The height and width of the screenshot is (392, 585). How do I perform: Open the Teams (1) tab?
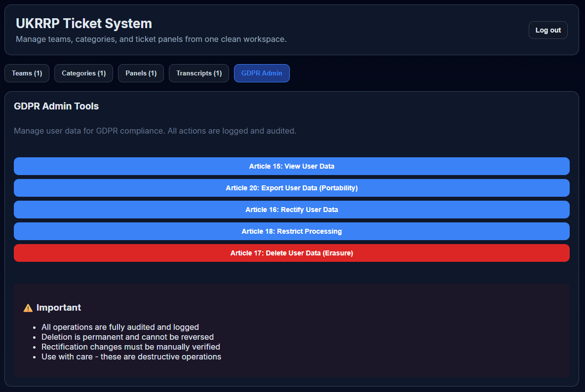click(27, 73)
